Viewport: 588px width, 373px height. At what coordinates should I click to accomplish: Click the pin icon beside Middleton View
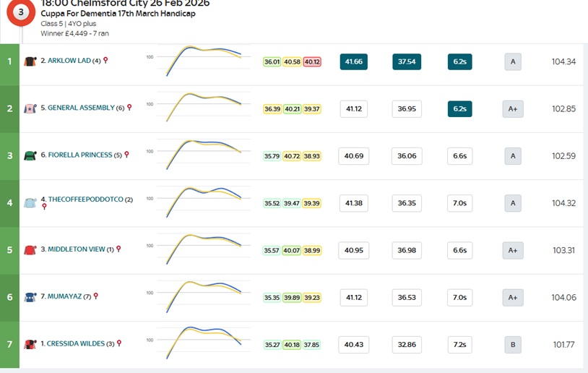(118, 249)
